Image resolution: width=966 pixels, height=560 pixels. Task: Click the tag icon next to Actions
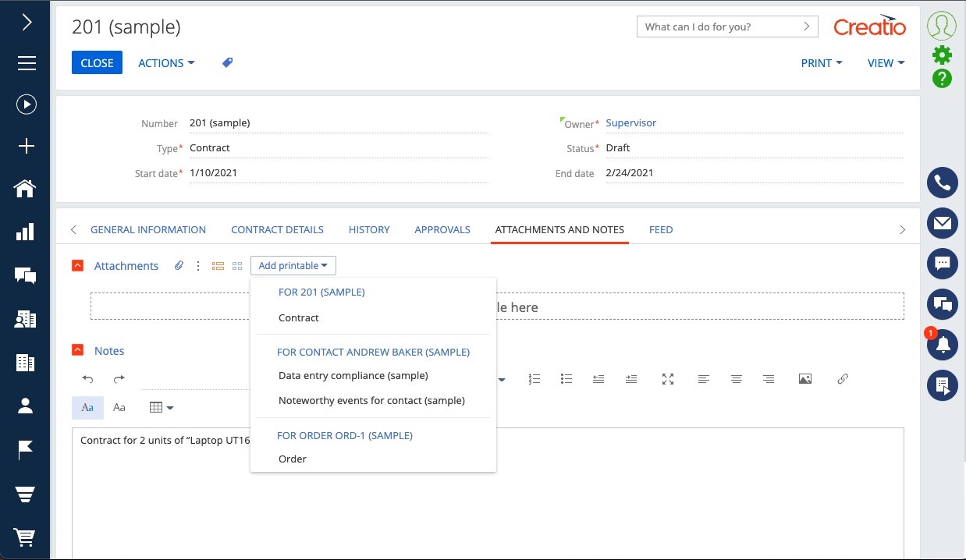[227, 63]
